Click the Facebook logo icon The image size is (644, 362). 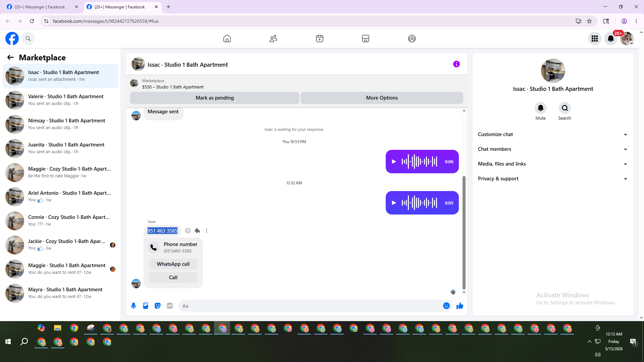pos(12,39)
